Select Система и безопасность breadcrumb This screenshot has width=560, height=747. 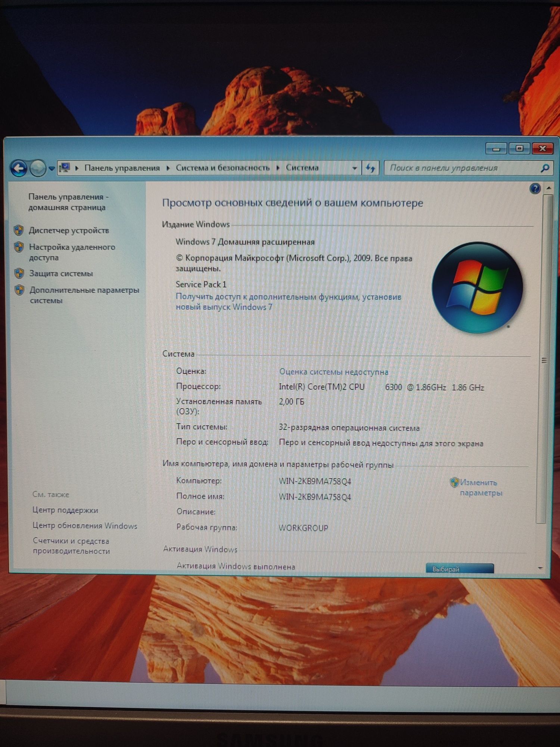tap(223, 168)
